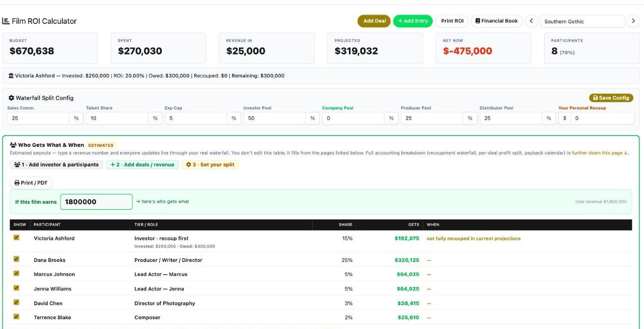
Task: Go to previous film with left chevron
Action: pos(531,21)
